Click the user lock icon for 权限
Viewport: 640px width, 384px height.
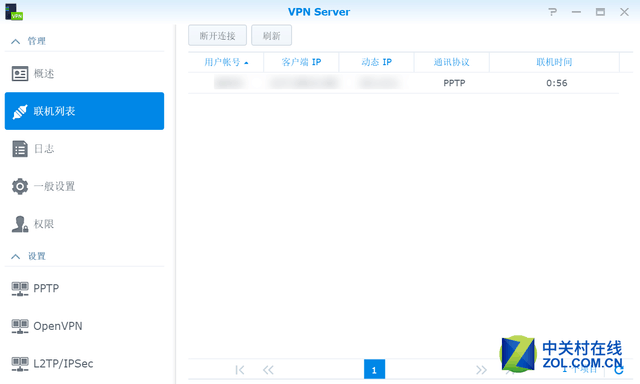20,224
